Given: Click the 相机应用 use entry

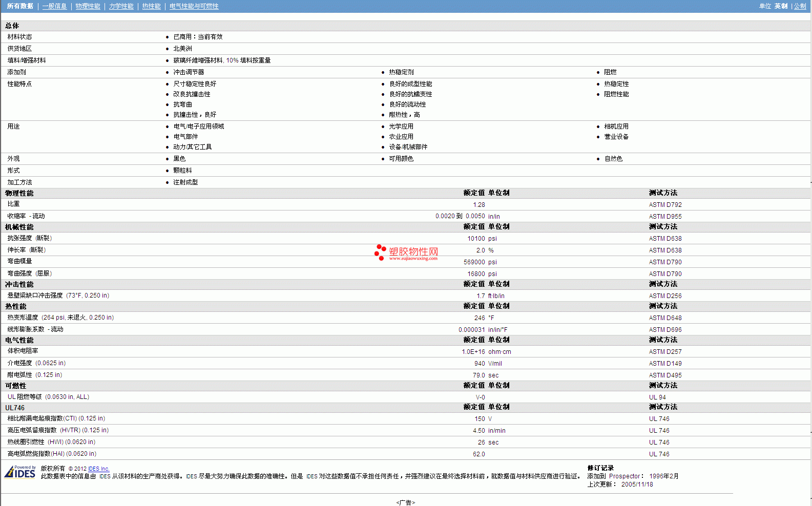Looking at the screenshot, I should pyautogui.click(x=616, y=126).
